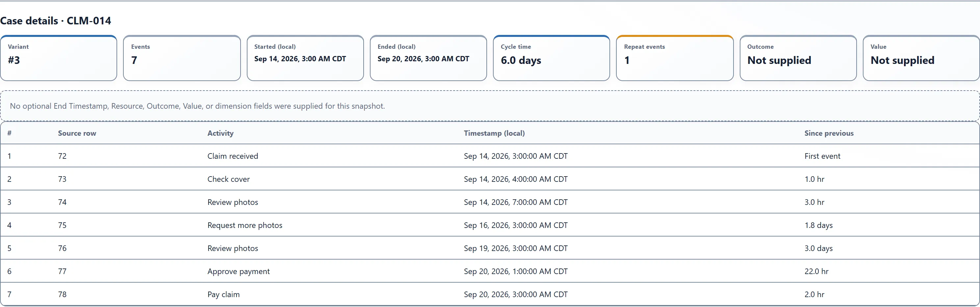Viewport: 980px width, 307px height.
Task: Click Review photos in source row 76
Action: click(x=232, y=248)
